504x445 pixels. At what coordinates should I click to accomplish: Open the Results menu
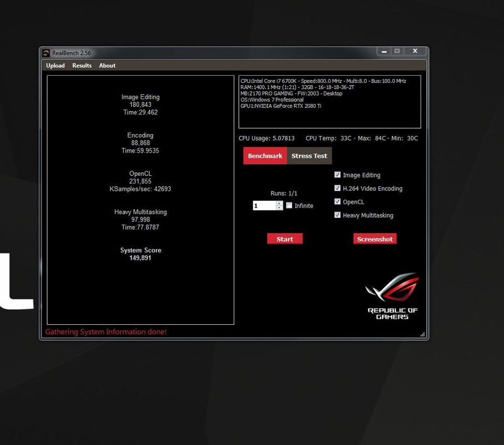coord(82,66)
